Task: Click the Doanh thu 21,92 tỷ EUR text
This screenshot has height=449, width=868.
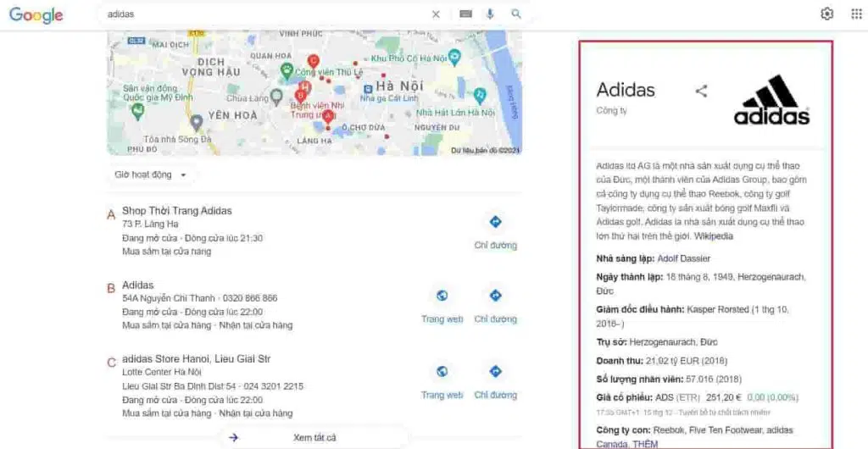Action: click(x=661, y=361)
